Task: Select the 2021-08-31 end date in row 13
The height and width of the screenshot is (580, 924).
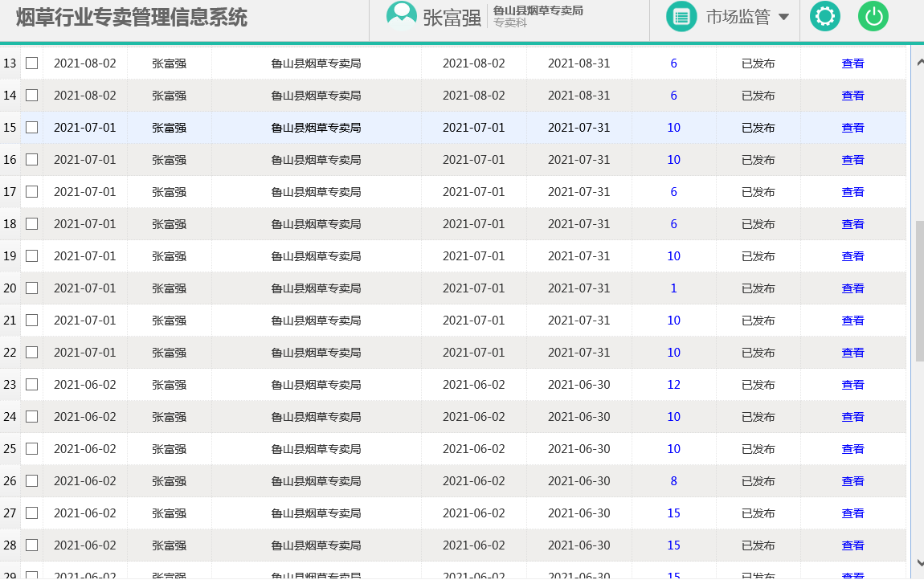Action: [x=579, y=63]
